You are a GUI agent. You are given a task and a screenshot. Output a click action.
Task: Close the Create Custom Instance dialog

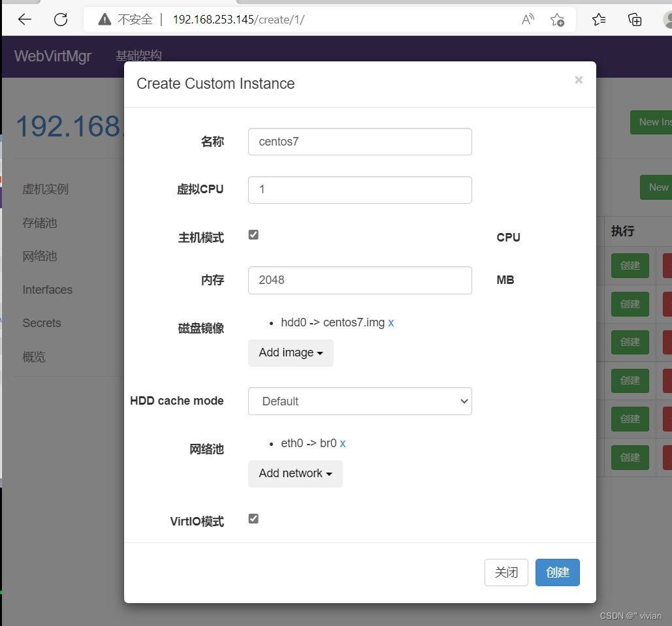(579, 80)
